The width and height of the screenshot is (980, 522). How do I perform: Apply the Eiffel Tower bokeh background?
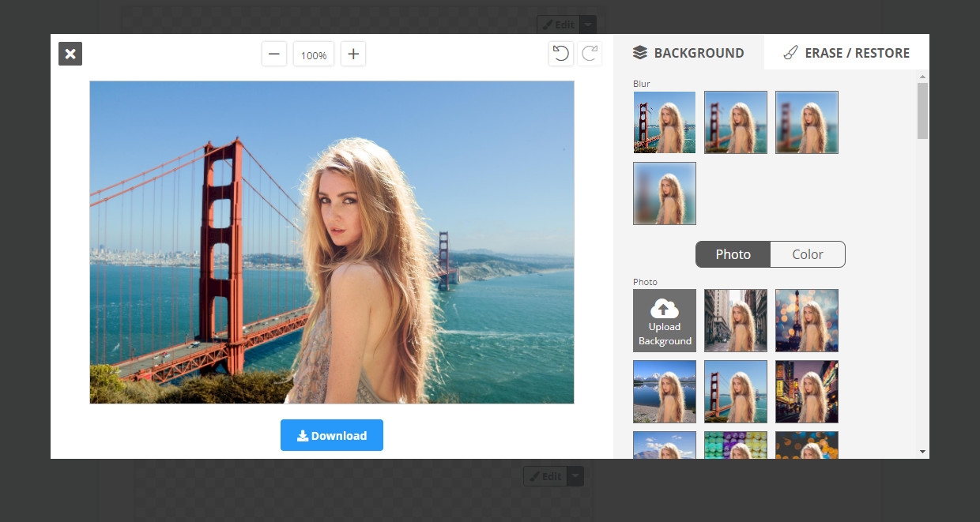coord(807,321)
